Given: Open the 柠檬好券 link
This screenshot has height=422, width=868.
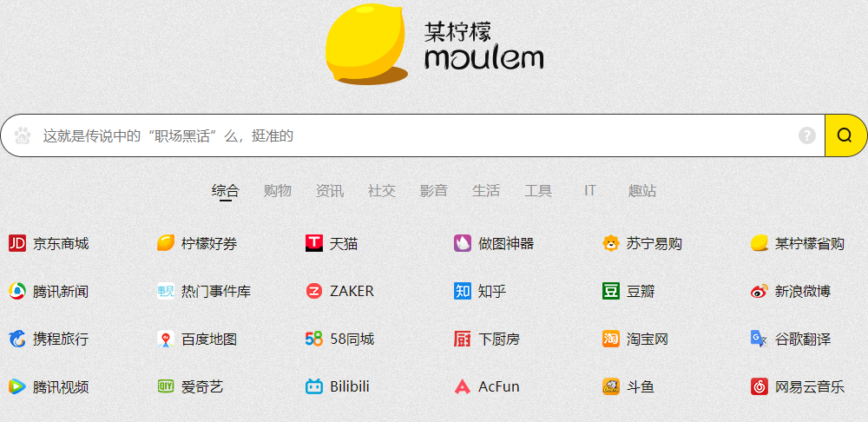Looking at the screenshot, I should click(x=209, y=243).
